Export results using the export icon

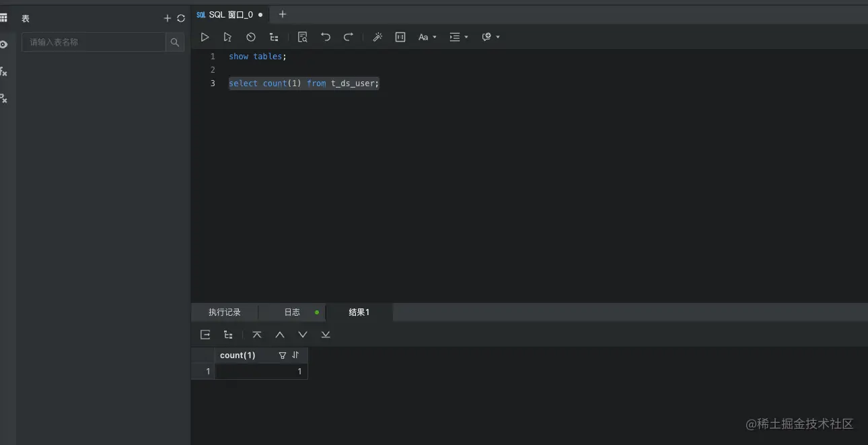click(x=205, y=335)
